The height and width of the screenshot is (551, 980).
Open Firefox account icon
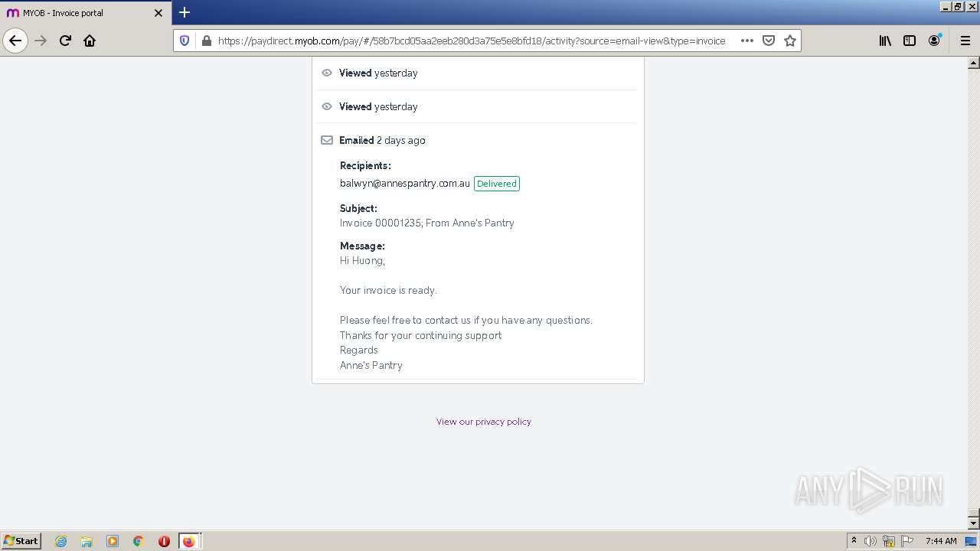(x=934, y=41)
